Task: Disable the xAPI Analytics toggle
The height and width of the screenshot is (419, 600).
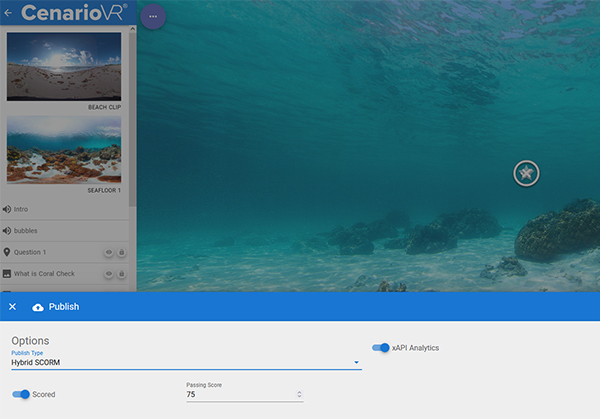Action: tap(381, 348)
